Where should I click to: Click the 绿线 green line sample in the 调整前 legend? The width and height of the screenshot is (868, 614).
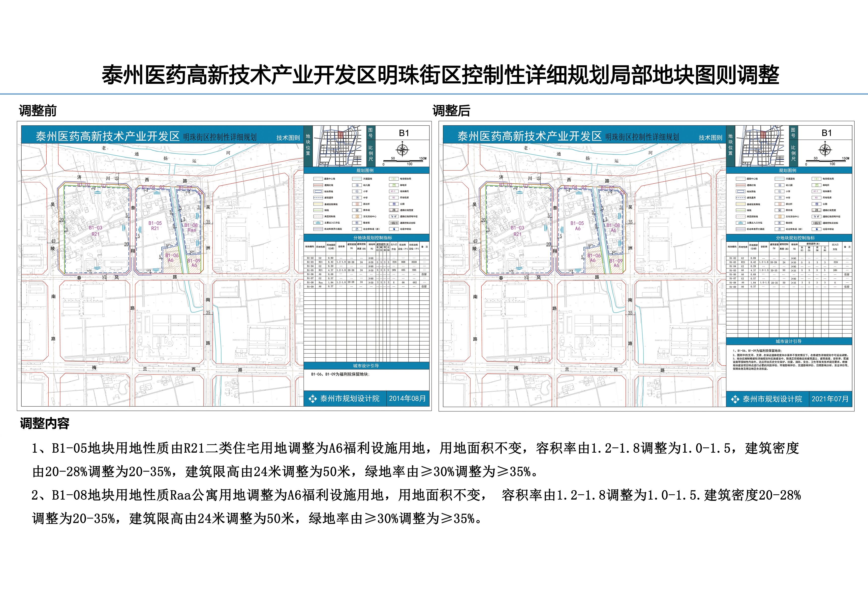click(x=318, y=210)
